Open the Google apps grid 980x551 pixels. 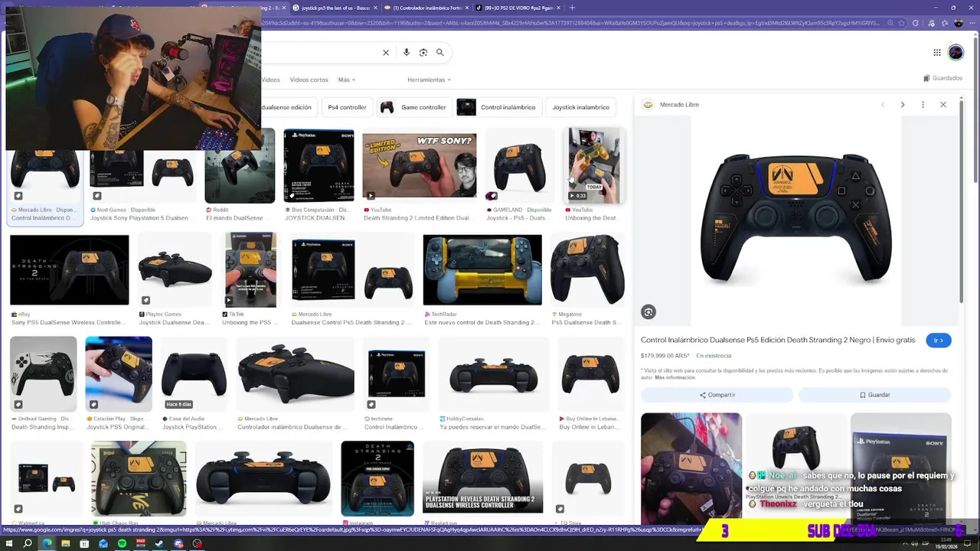pos(936,53)
